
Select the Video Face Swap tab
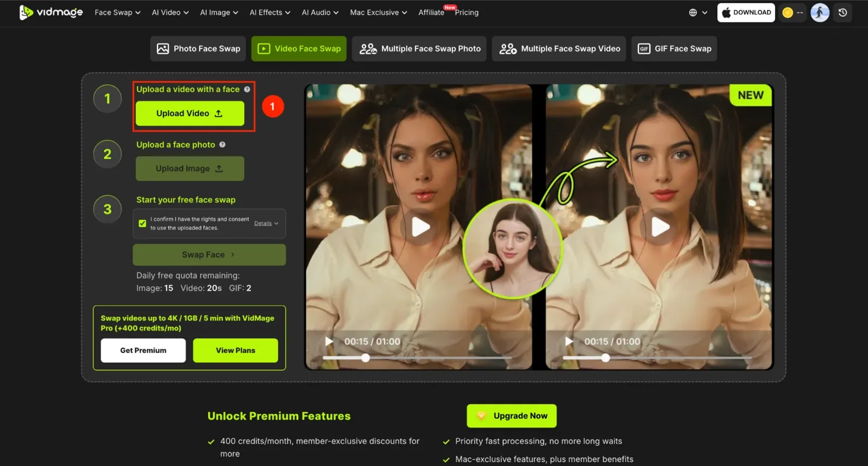tap(299, 49)
